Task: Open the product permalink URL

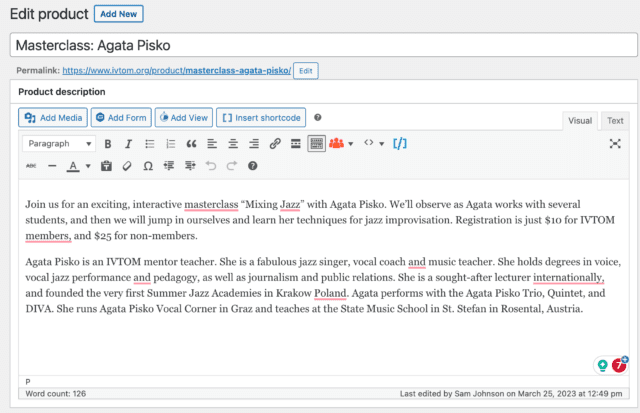Action: tap(176, 71)
